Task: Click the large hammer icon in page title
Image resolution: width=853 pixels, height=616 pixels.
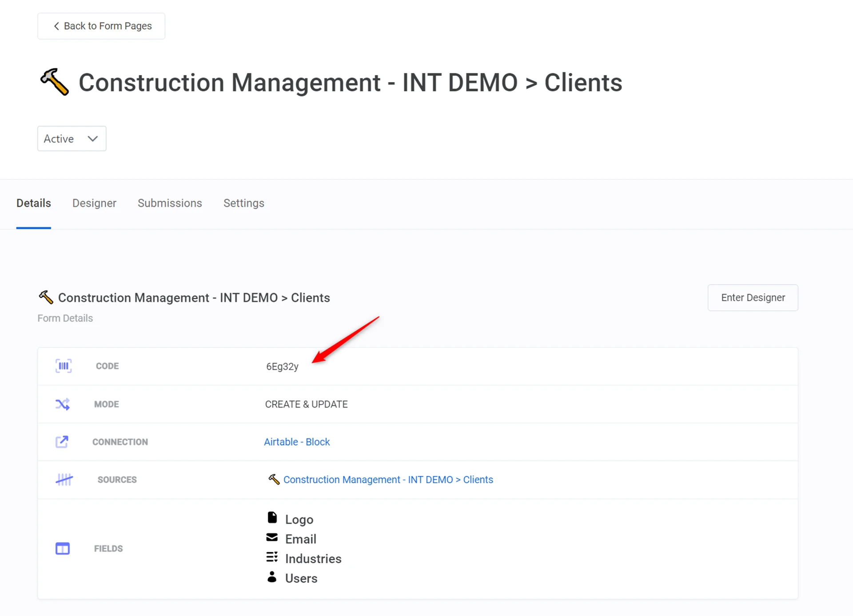Action: (55, 82)
